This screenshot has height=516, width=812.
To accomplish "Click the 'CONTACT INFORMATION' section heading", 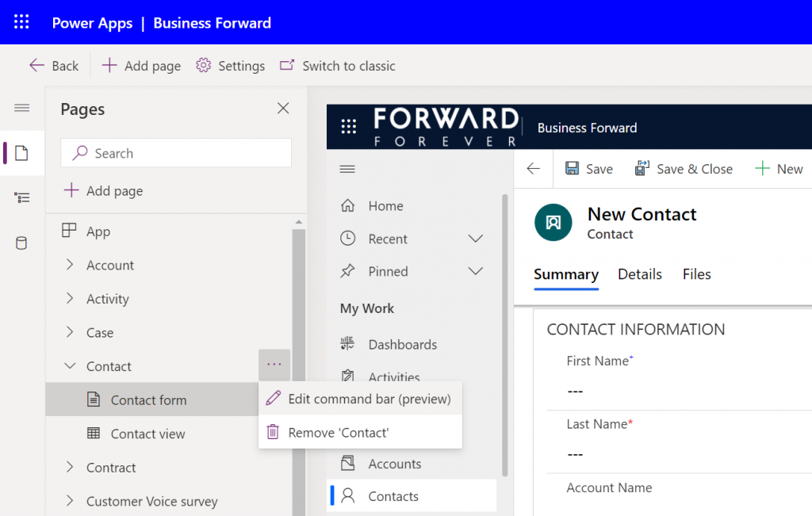I will click(635, 329).
